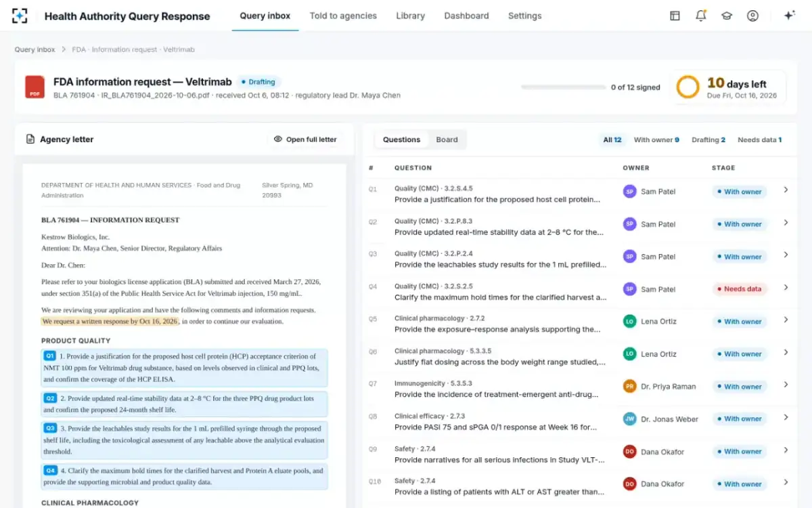The image size is (812, 508).
Task: Click 'Due Fri, Oct 16, 2026' text
Action: point(743,96)
